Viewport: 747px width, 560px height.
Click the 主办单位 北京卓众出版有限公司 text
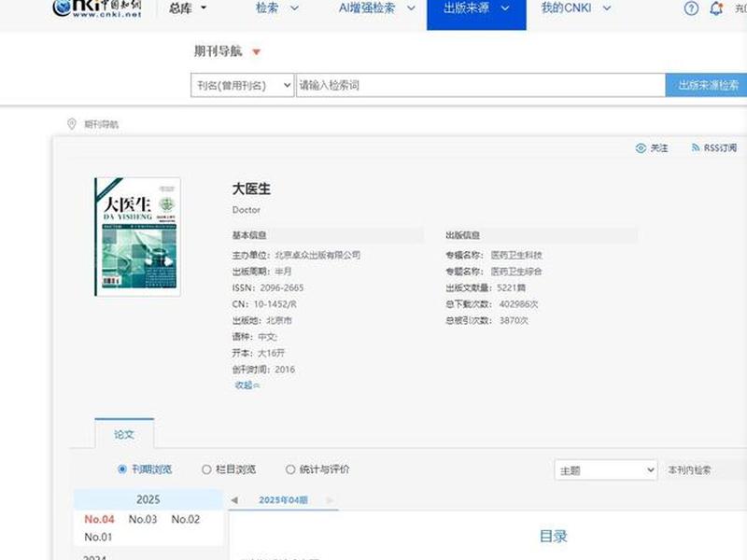pos(317,255)
